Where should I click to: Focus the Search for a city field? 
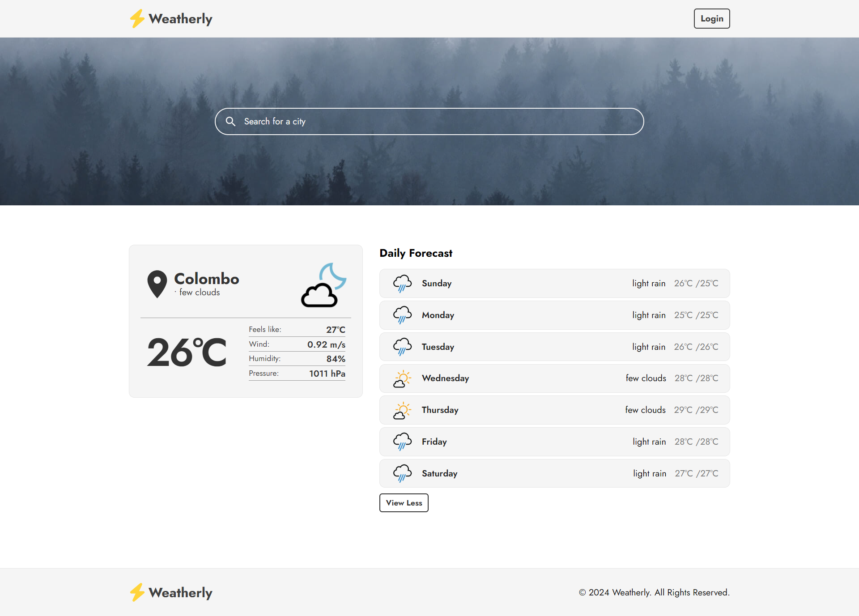click(429, 121)
